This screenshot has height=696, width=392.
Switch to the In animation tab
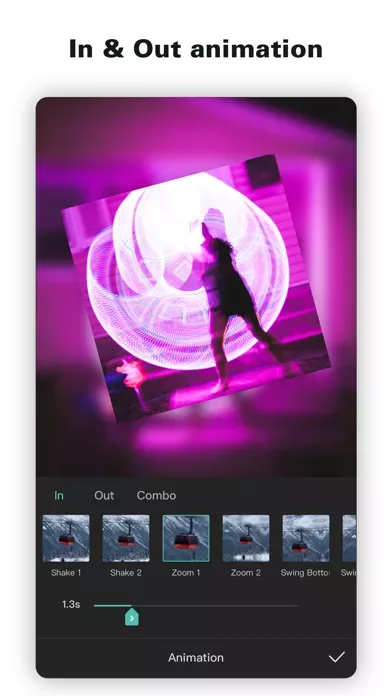tap(59, 495)
